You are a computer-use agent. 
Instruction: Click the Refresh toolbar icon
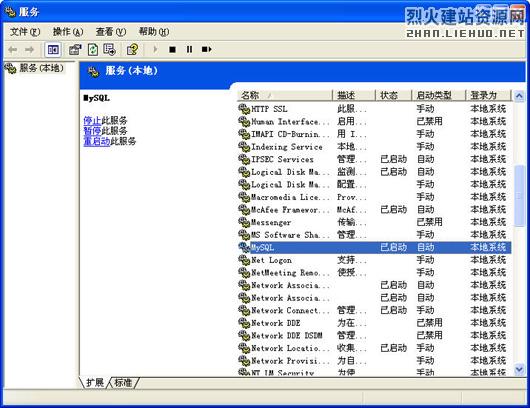click(x=93, y=50)
